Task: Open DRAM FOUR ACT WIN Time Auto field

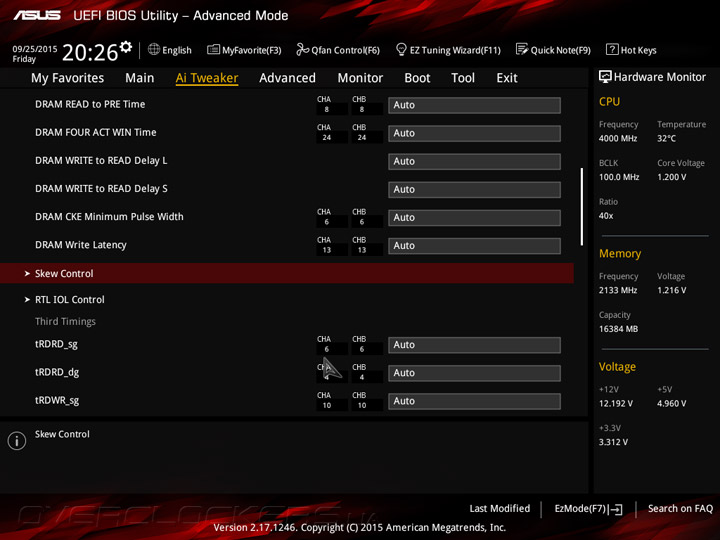Action: pyautogui.click(x=474, y=133)
